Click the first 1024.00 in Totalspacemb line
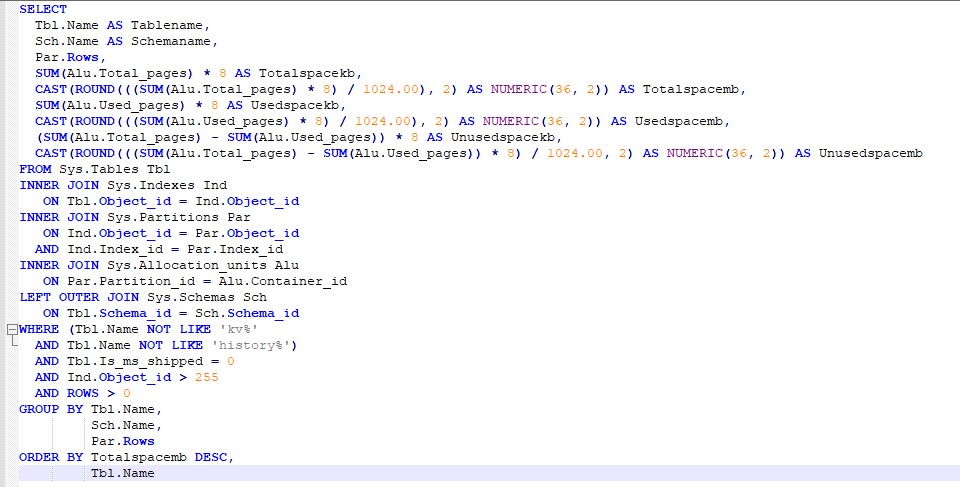 tap(391, 89)
